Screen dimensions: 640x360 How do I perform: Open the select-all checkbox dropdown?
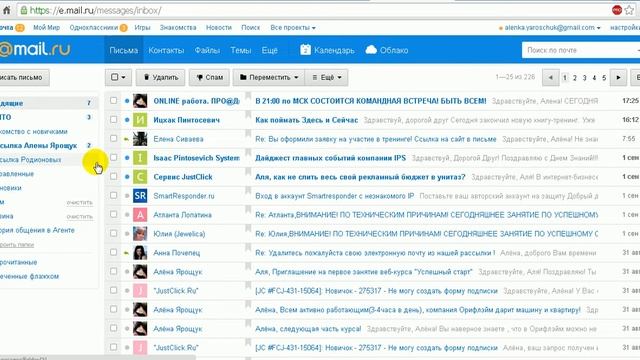[118, 77]
